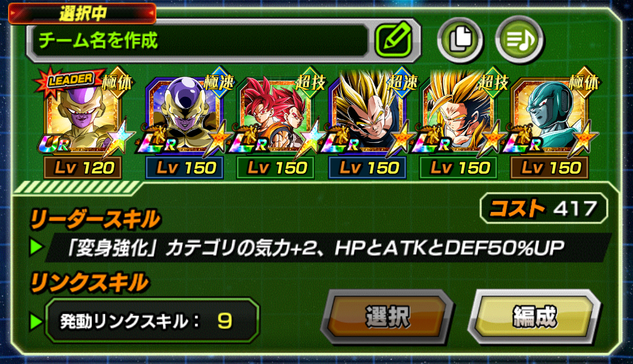
Task: Expand the link skill green arrow
Action: [x=37, y=321]
